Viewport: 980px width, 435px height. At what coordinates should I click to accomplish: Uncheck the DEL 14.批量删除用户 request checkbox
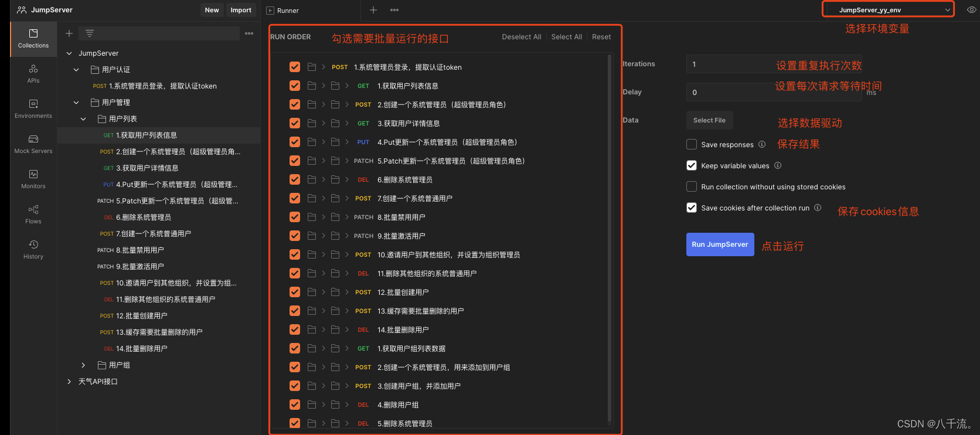[x=295, y=329]
